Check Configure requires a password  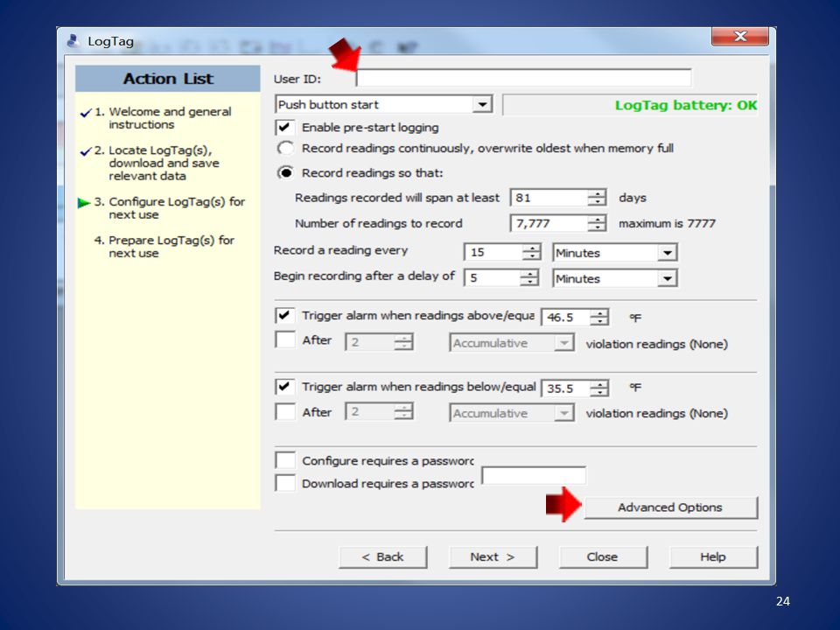(x=285, y=460)
